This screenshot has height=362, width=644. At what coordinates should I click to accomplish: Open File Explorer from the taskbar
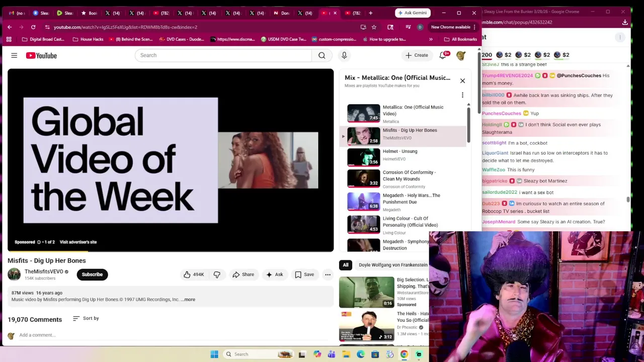(346, 354)
